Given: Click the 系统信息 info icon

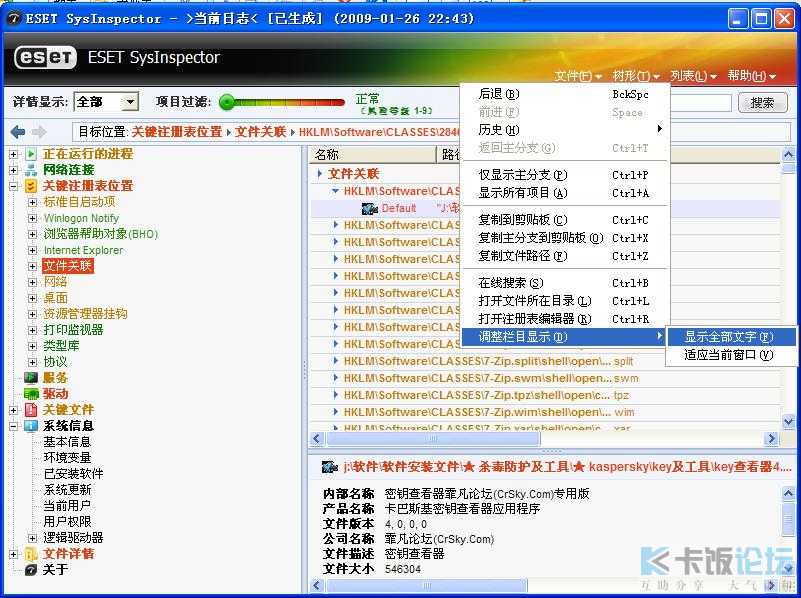Looking at the screenshot, I should 31,426.
